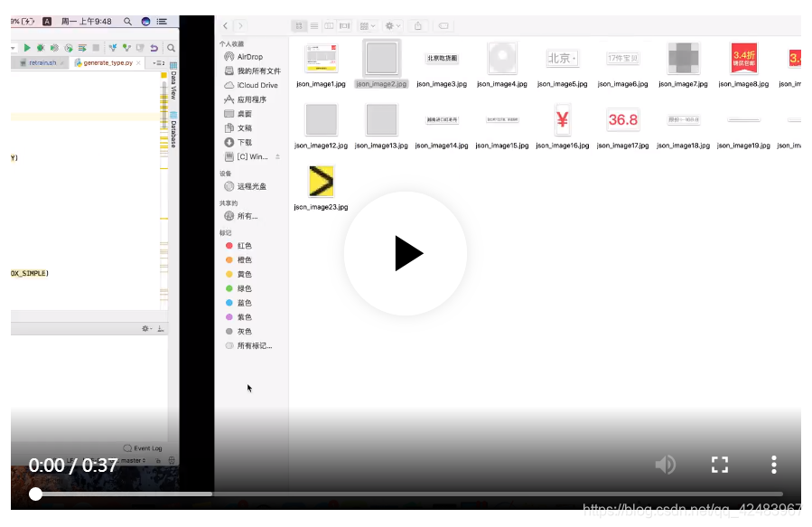Go forward with the Finder forward arrow
Image resolution: width=812 pixels, height=527 pixels.
(x=240, y=25)
